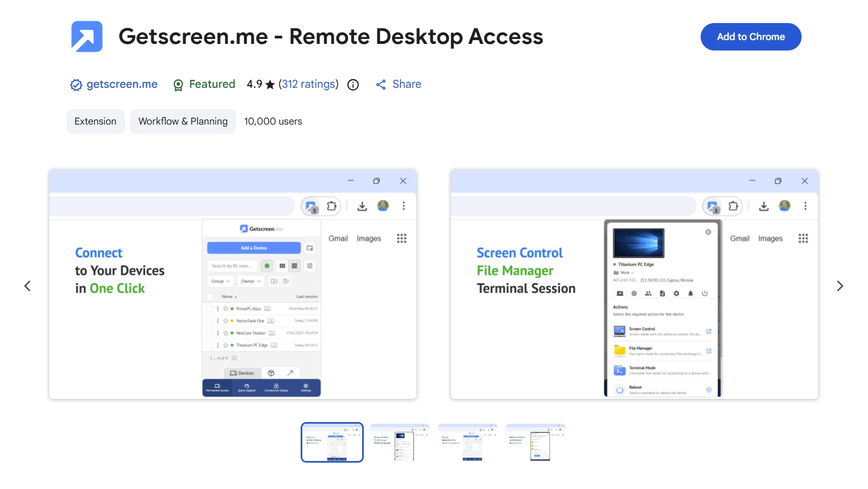This screenshot has height=489, width=868.
Task: Select the Extension category chip
Action: [x=95, y=121]
